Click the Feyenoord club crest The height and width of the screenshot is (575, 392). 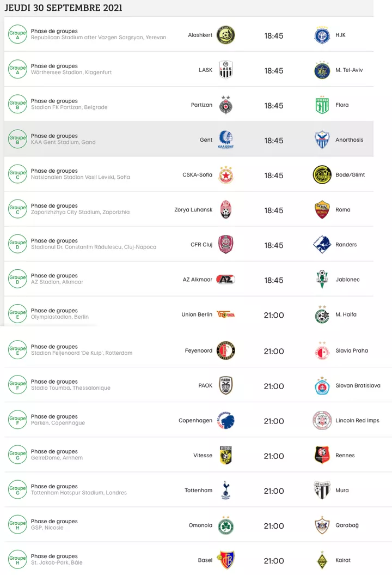coord(225,349)
